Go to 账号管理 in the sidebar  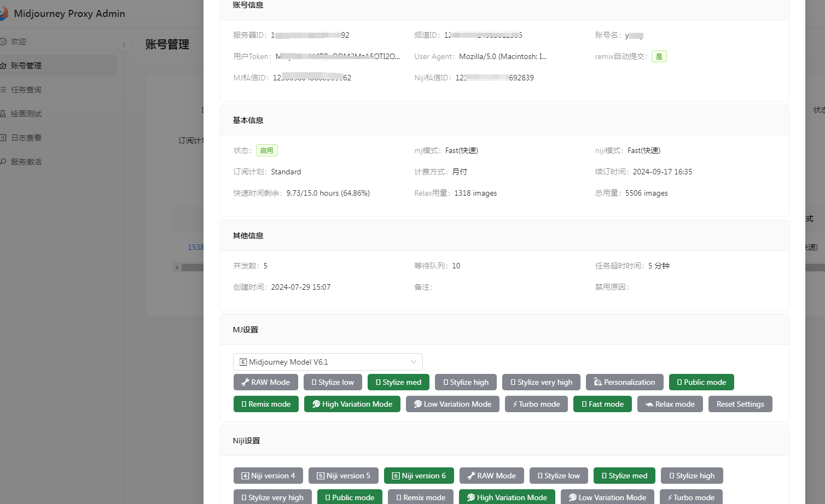[59, 66]
